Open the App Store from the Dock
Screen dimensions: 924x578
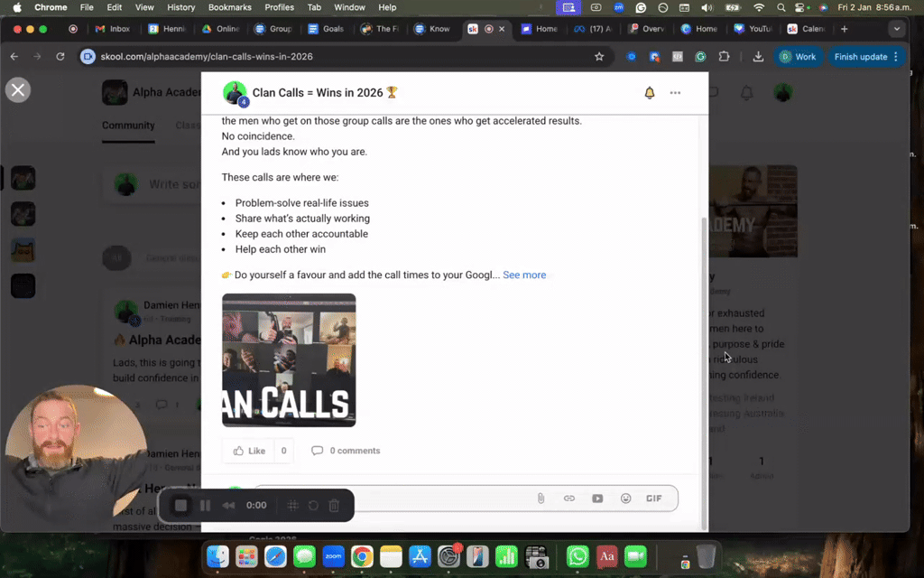(420, 556)
